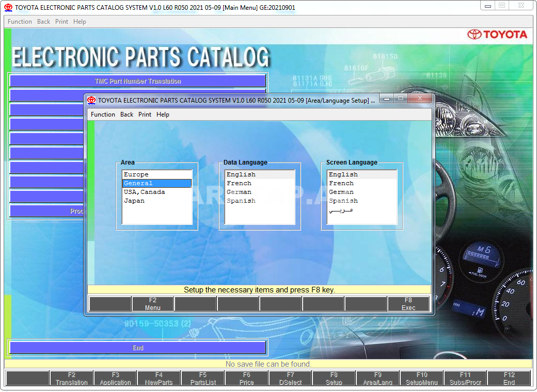Pick Spanish in Screen Language list
This screenshot has width=537, height=392.
click(x=362, y=201)
